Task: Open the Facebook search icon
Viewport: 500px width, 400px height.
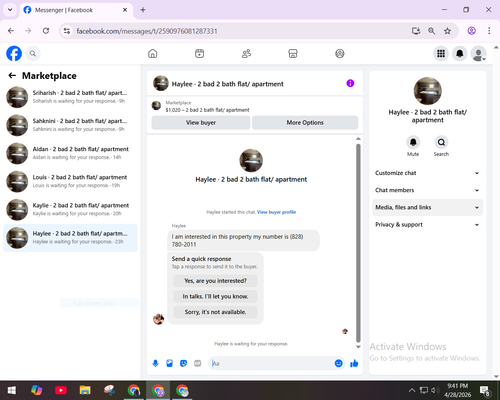Action: click(x=33, y=53)
